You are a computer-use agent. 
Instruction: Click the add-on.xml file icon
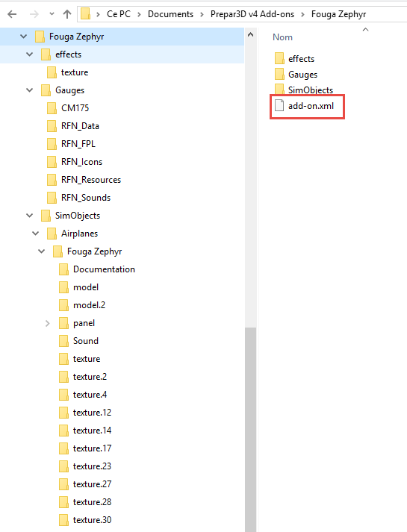[x=279, y=105]
